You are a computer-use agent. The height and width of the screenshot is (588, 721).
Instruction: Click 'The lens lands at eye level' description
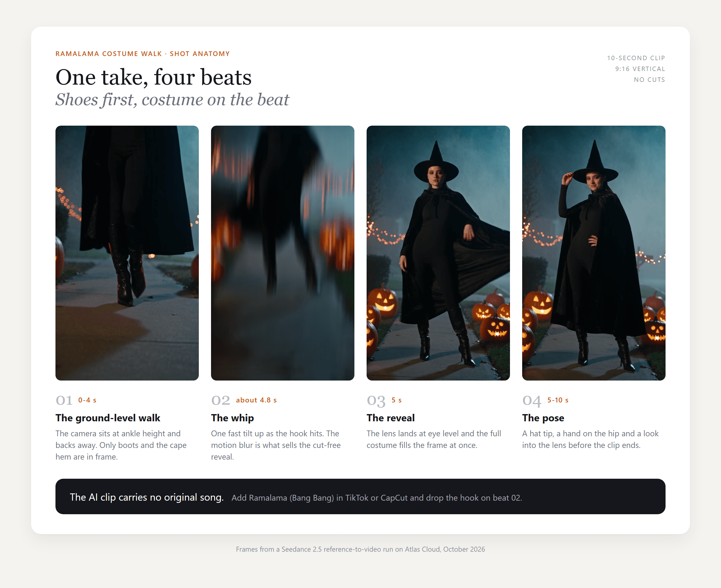click(433, 439)
